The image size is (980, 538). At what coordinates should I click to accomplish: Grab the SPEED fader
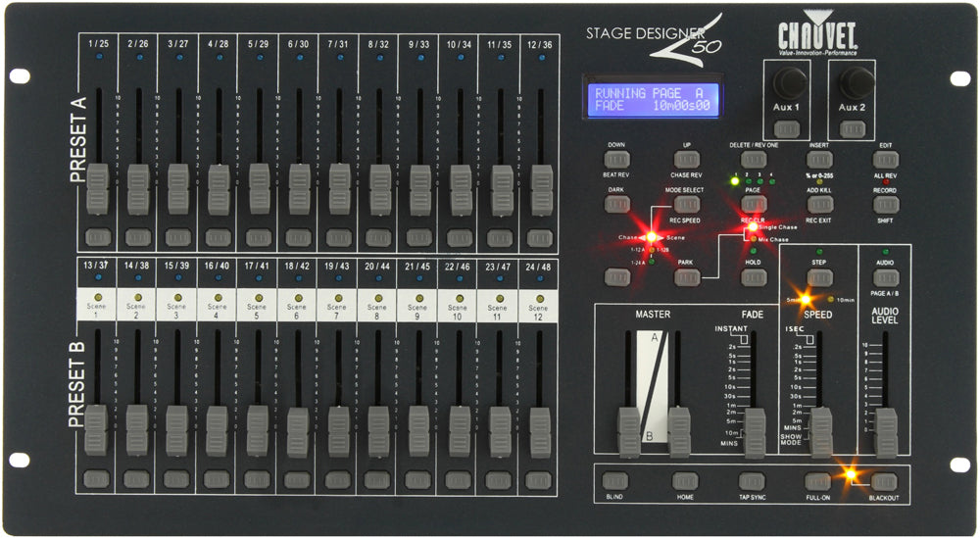pos(820,432)
